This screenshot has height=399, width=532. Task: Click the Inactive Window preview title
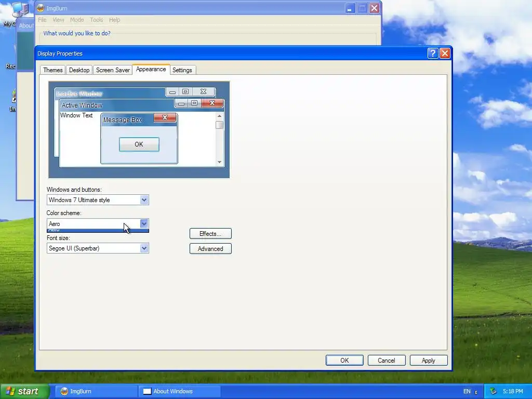tap(79, 94)
